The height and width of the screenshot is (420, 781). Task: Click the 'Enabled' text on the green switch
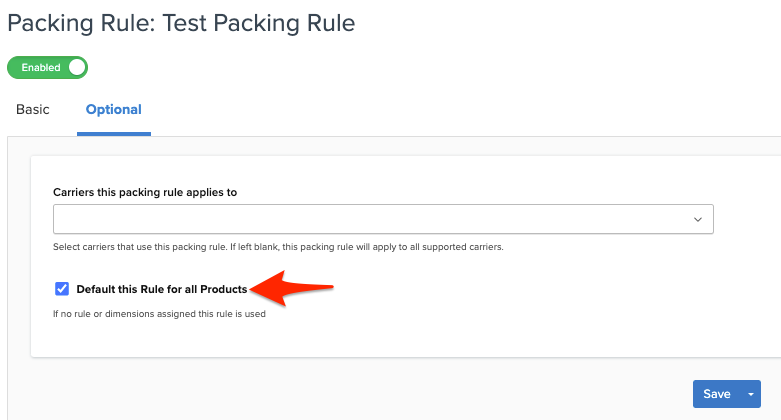coord(40,68)
